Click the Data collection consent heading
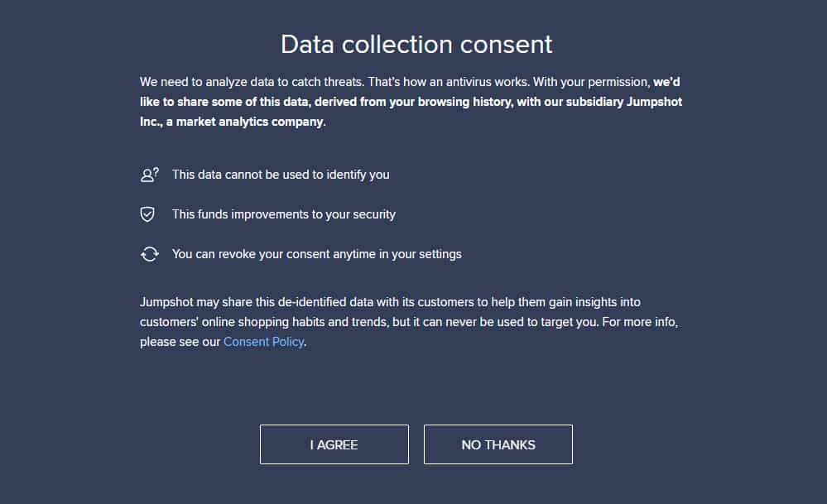This screenshot has width=827, height=504. pos(416,44)
